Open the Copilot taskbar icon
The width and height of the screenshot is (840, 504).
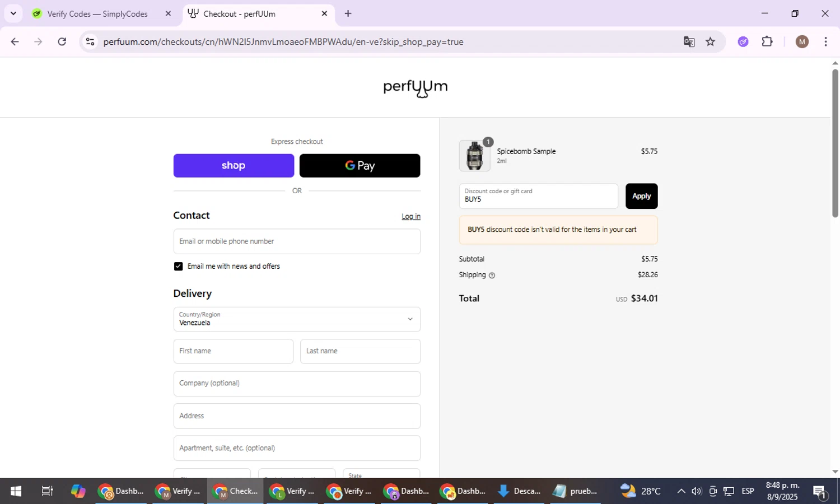[78, 491]
